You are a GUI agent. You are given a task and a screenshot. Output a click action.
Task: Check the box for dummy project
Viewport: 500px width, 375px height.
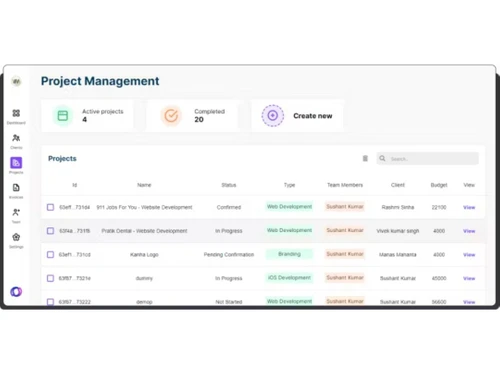point(50,278)
